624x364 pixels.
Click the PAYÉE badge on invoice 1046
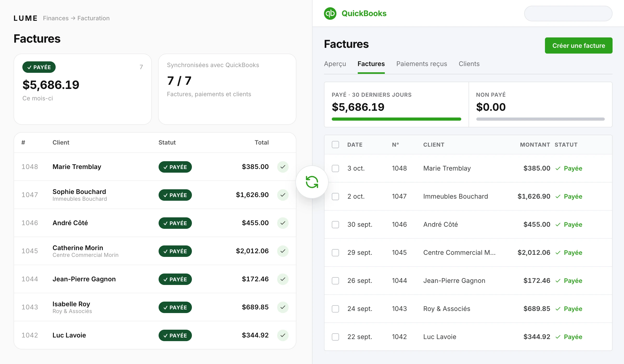pos(175,223)
